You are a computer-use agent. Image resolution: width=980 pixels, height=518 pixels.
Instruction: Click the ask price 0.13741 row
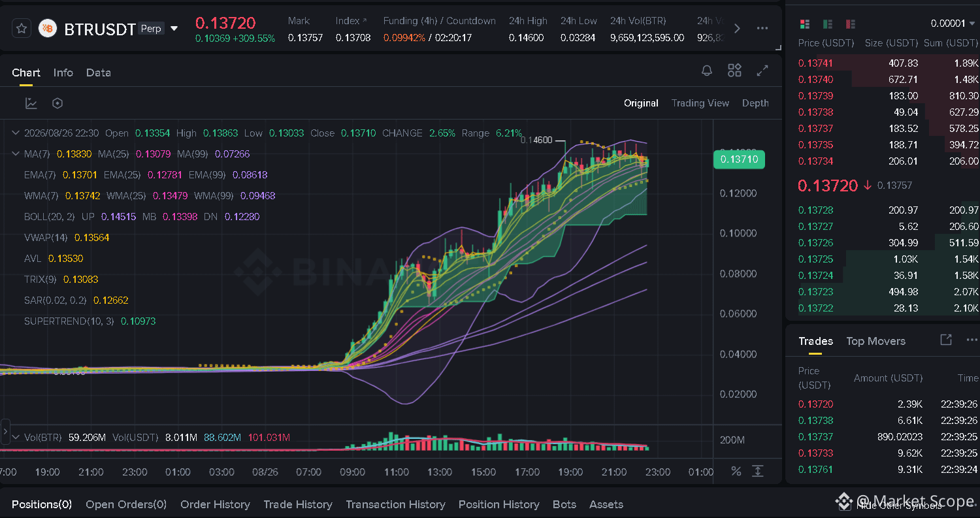(889, 63)
